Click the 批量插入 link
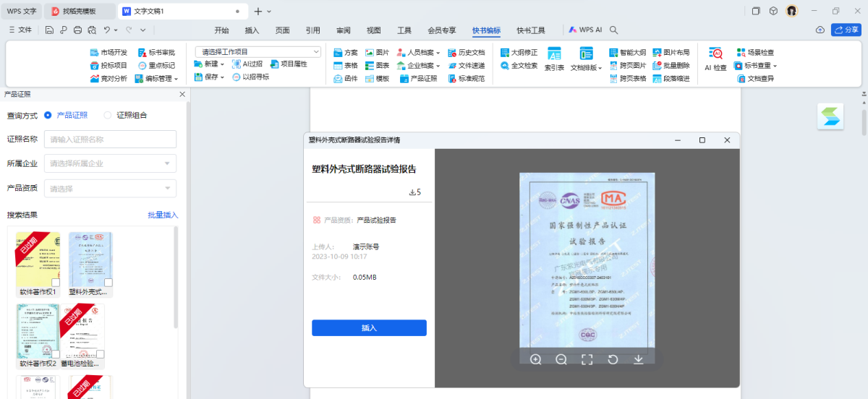The height and width of the screenshot is (399, 868). click(163, 215)
